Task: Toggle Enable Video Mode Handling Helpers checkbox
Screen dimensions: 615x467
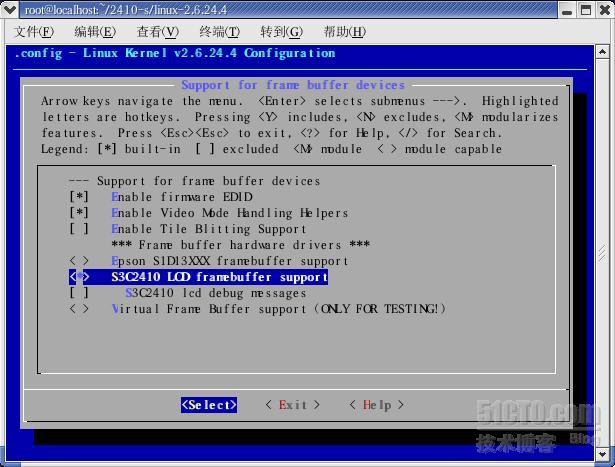Action: pos(79,213)
